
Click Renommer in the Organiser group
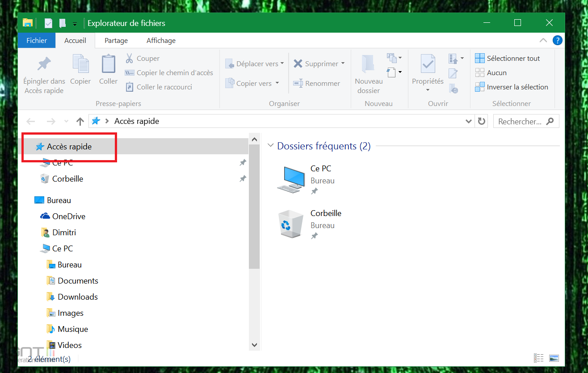(317, 84)
